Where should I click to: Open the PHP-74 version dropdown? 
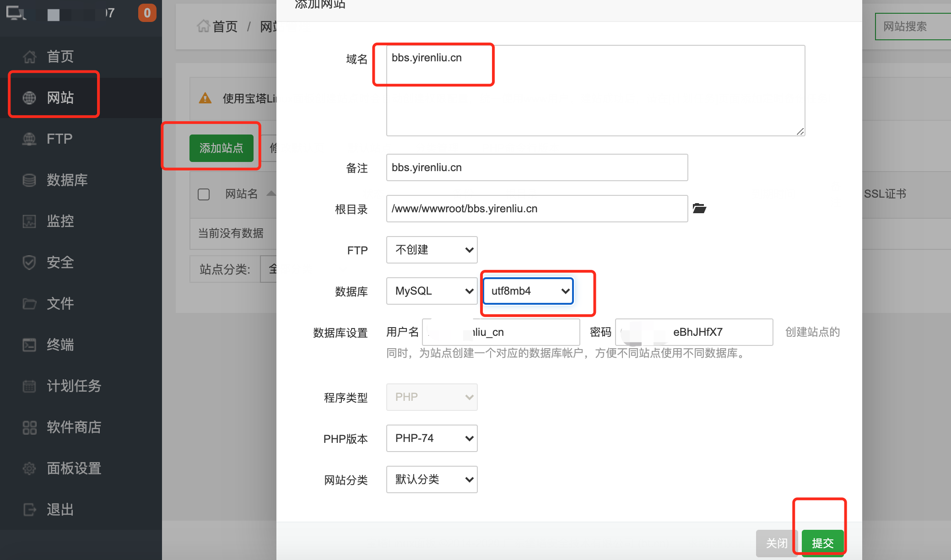[432, 438]
